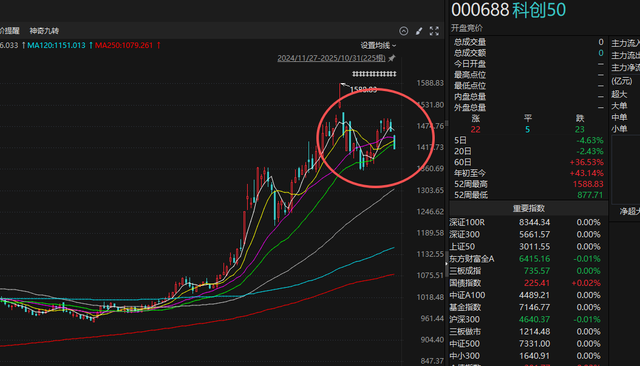This screenshot has width=640, height=366.
Task: Click the 中单 order size label
Action: (x=619, y=118)
